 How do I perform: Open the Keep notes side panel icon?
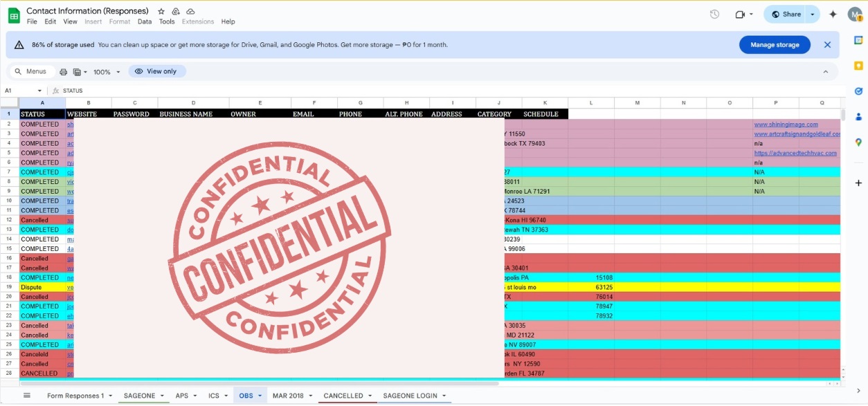858,66
